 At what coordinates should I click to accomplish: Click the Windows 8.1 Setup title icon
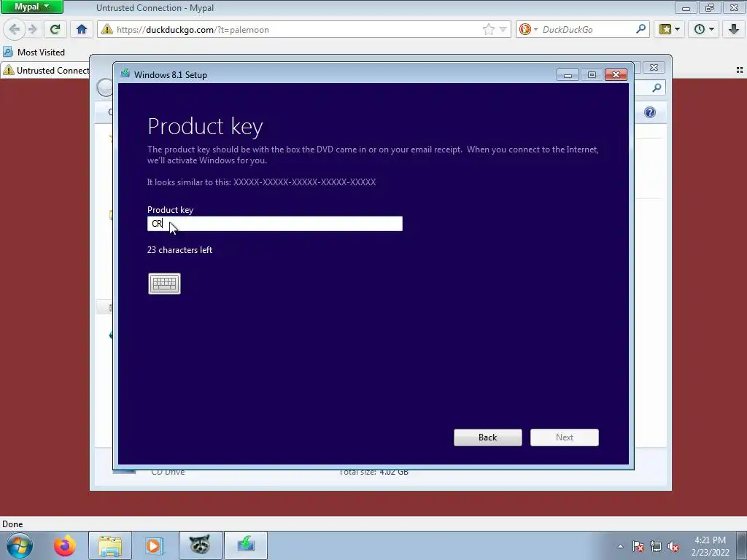click(125, 74)
